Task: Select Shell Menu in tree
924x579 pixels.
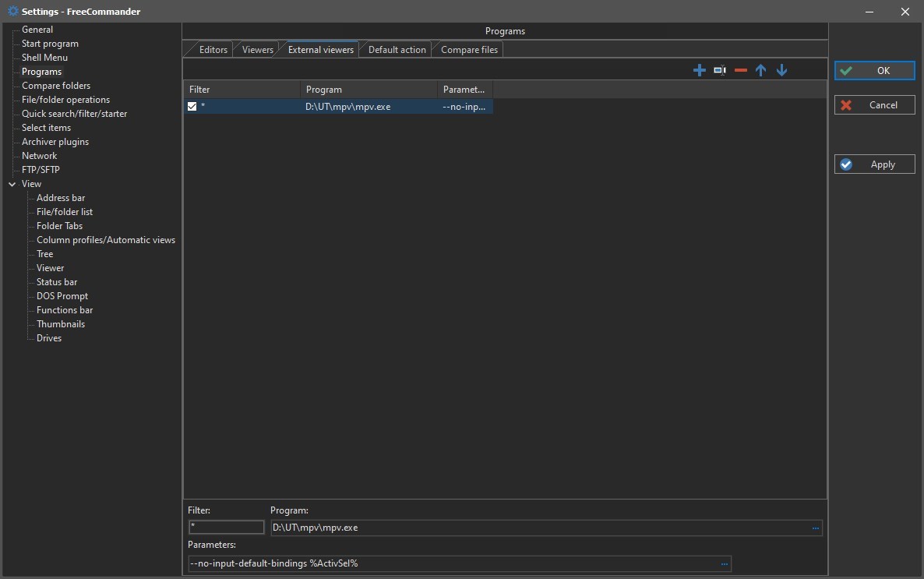Action: coord(44,58)
